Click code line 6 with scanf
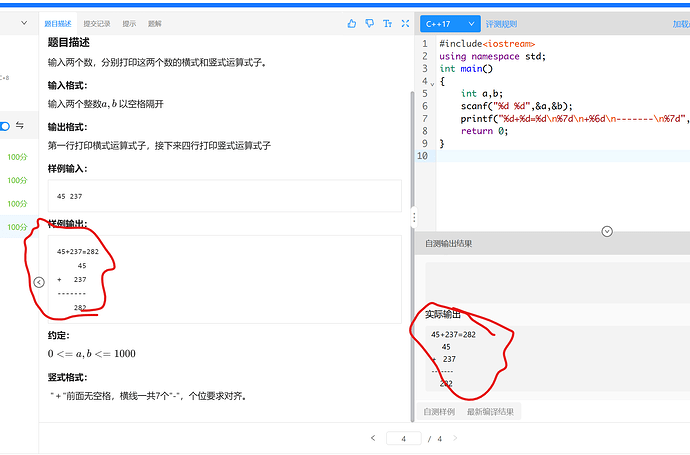The height and width of the screenshot is (455, 690). coord(517,106)
